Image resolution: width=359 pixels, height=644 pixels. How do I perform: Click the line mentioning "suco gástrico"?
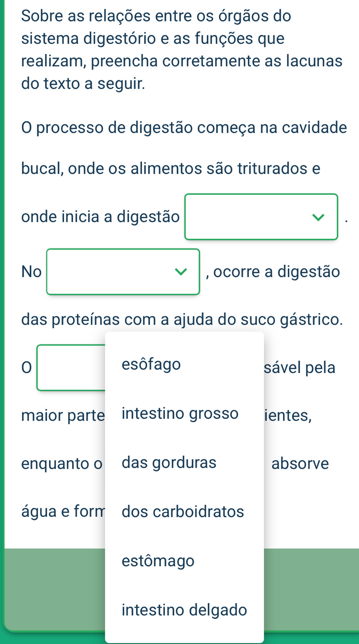(182, 319)
